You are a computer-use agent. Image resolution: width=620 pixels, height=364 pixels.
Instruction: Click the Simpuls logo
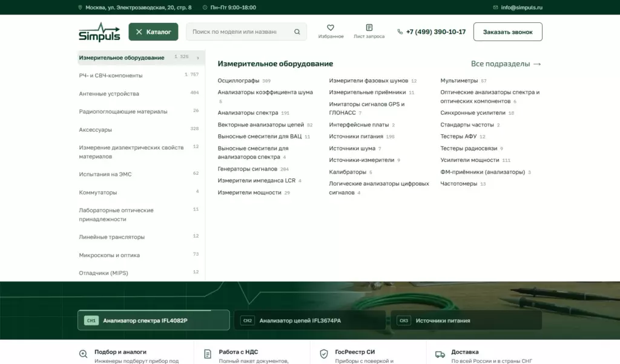click(99, 32)
